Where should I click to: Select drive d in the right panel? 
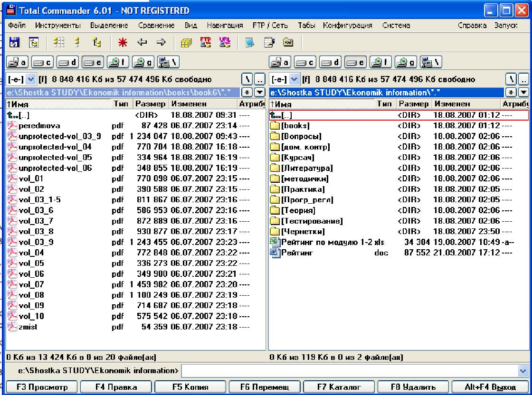(x=330, y=62)
